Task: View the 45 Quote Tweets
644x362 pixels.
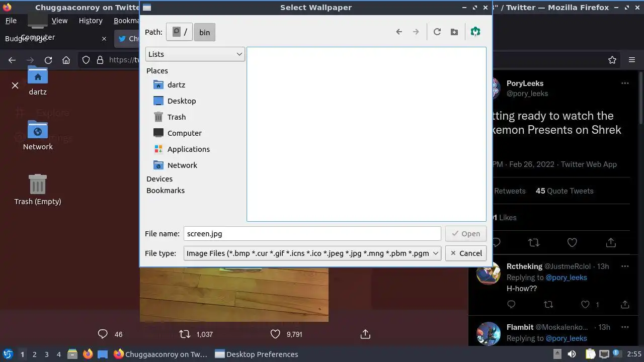Action: point(565,191)
